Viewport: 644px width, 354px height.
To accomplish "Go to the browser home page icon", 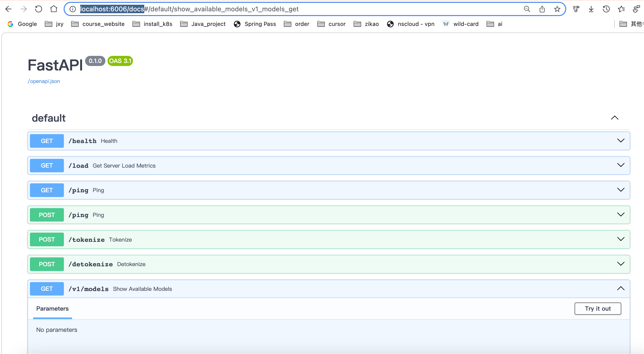I will (x=54, y=9).
